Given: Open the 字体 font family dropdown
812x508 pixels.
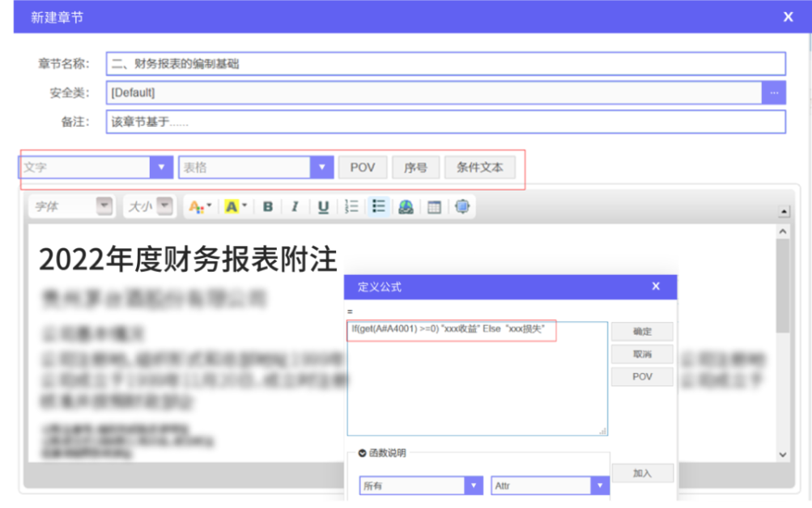Looking at the screenshot, I should [x=104, y=207].
